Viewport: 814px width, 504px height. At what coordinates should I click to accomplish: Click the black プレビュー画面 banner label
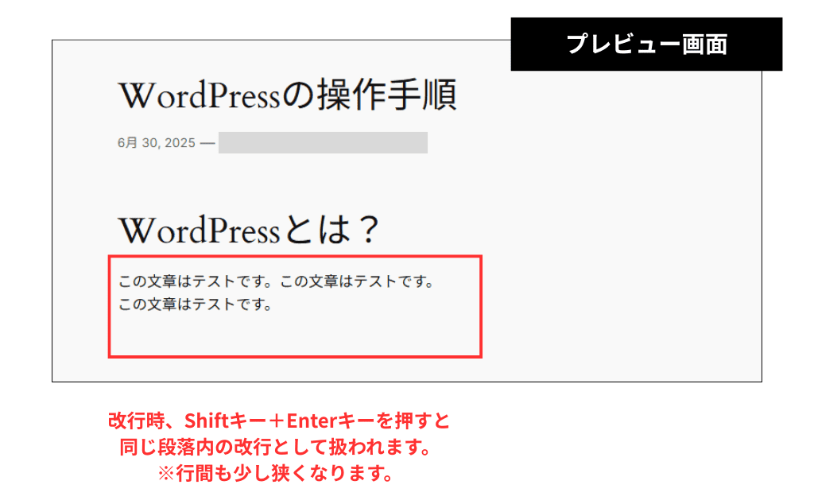click(648, 45)
